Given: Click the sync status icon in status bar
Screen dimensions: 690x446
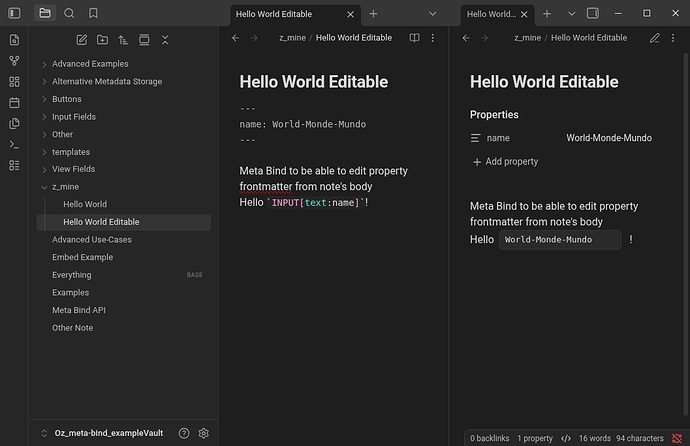Looking at the screenshot, I should (x=677, y=438).
